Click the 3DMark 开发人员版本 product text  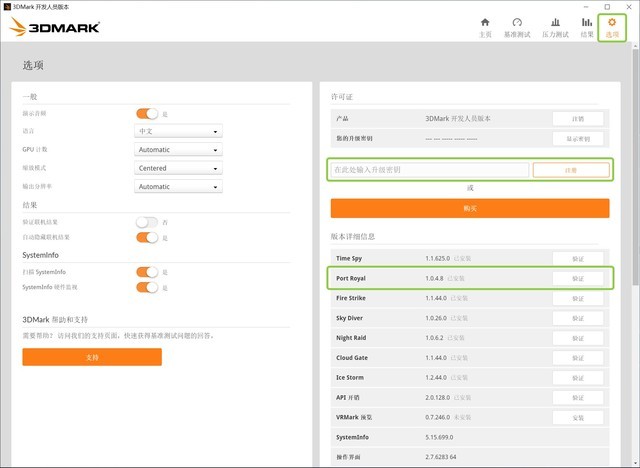458,118
